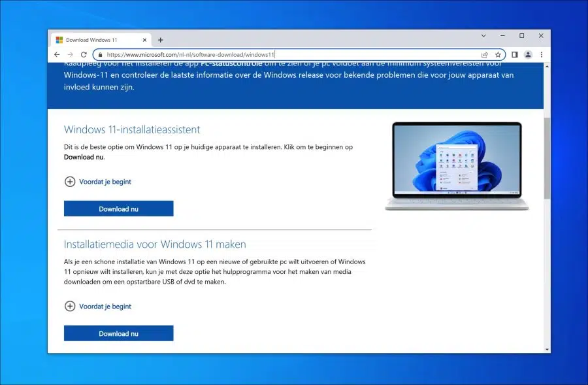
Task: Select the Download Windows 11 tab
Action: click(99, 40)
